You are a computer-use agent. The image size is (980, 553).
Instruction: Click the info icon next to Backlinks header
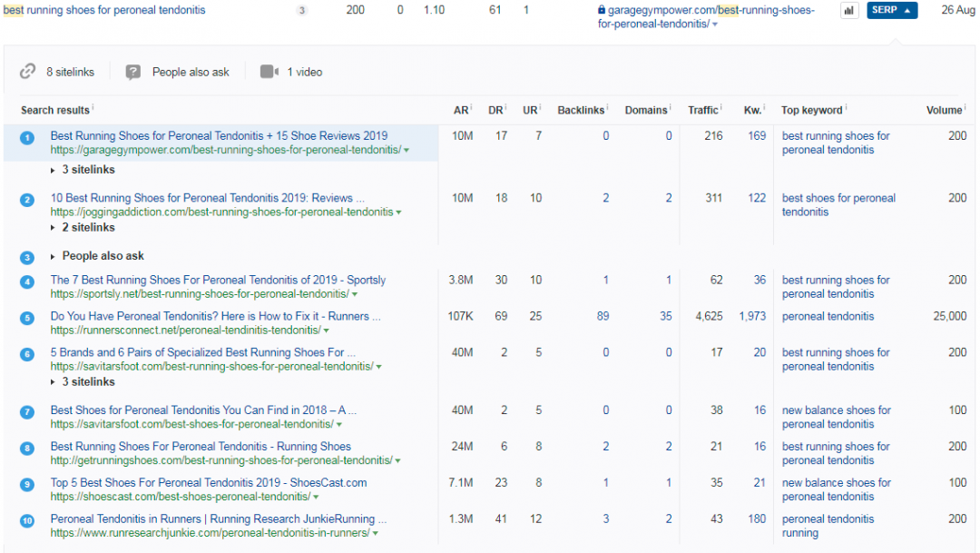point(608,109)
